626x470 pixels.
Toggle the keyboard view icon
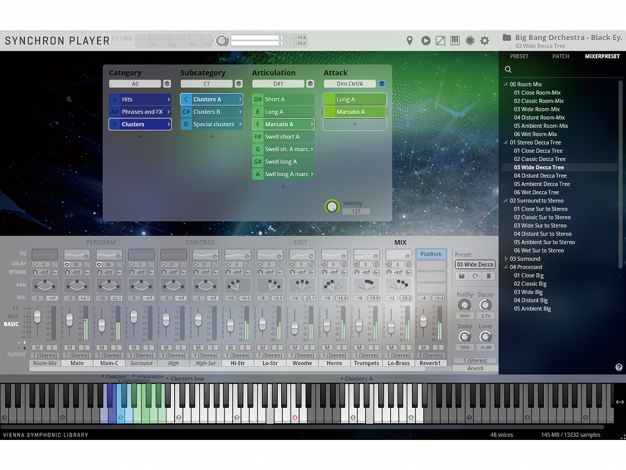tap(455, 40)
